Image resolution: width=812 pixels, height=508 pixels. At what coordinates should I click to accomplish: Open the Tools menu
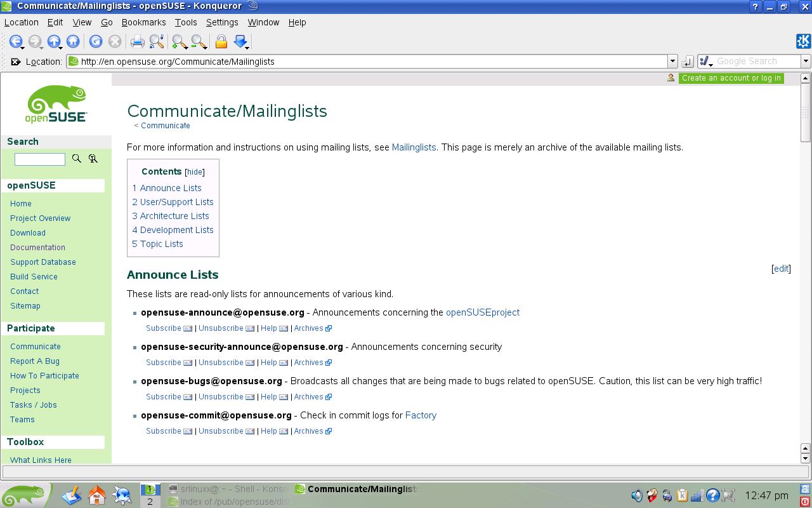(186, 22)
